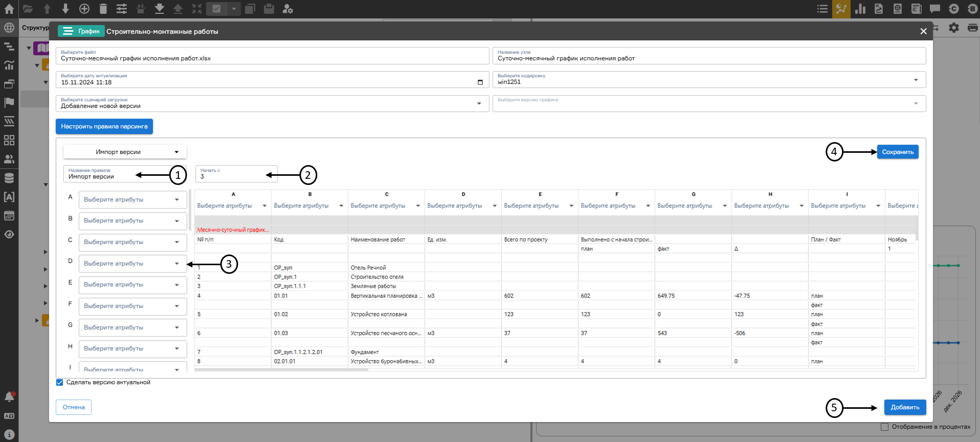Open the 'Импорт версии' rule selector dropdown
980x442 pixels.
(x=125, y=152)
